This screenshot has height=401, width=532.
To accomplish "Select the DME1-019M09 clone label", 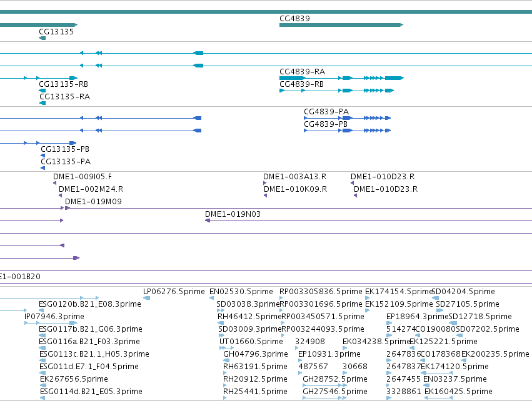I will [x=93, y=202].
